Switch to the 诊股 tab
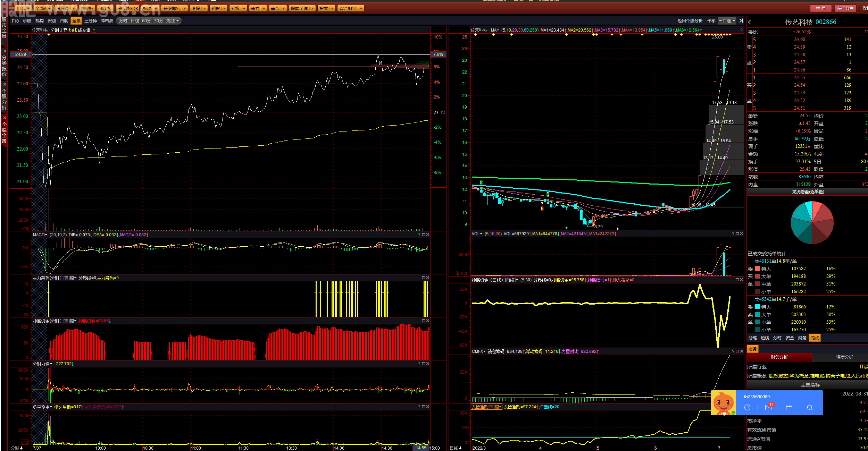The width and height of the screenshot is (868, 451). tap(27, 21)
